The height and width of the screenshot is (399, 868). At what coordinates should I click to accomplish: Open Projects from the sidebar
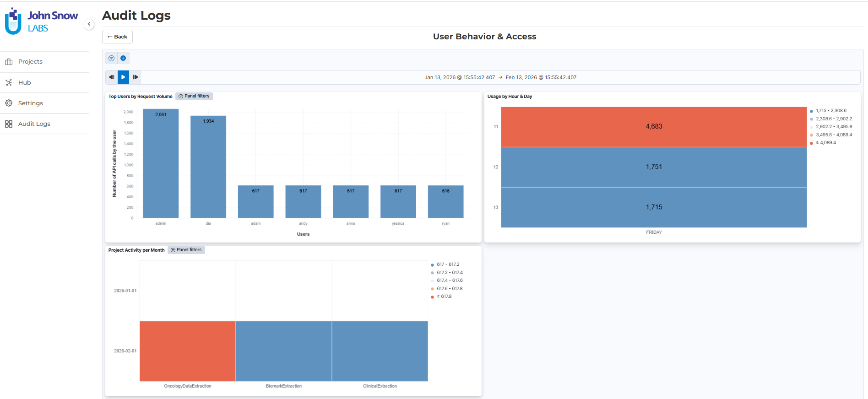[30, 62]
